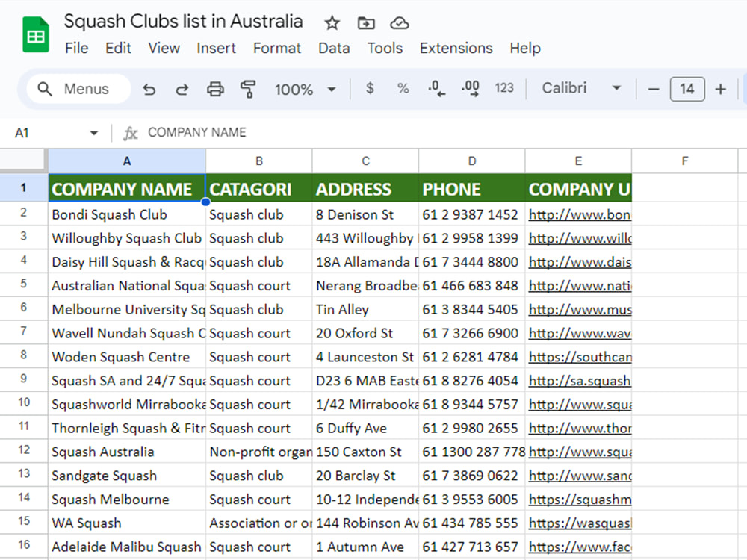The image size is (747, 560).
Task: Open the sa.squash link in row 9
Action: [x=580, y=381]
